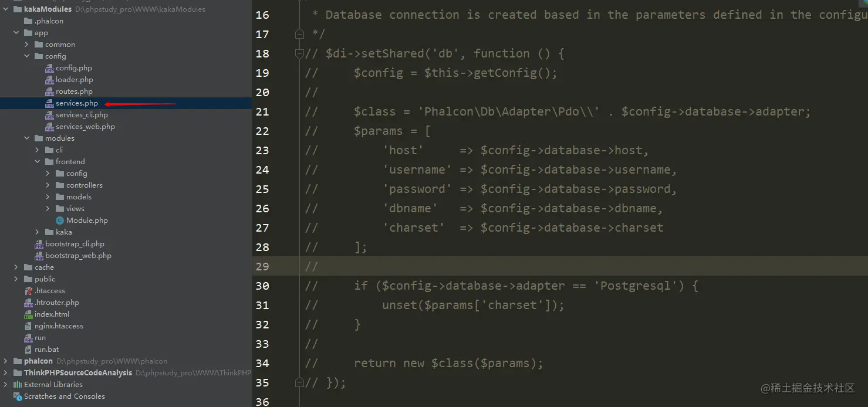Select index.html in project tree
868x407 pixels.
coord(52,314)
